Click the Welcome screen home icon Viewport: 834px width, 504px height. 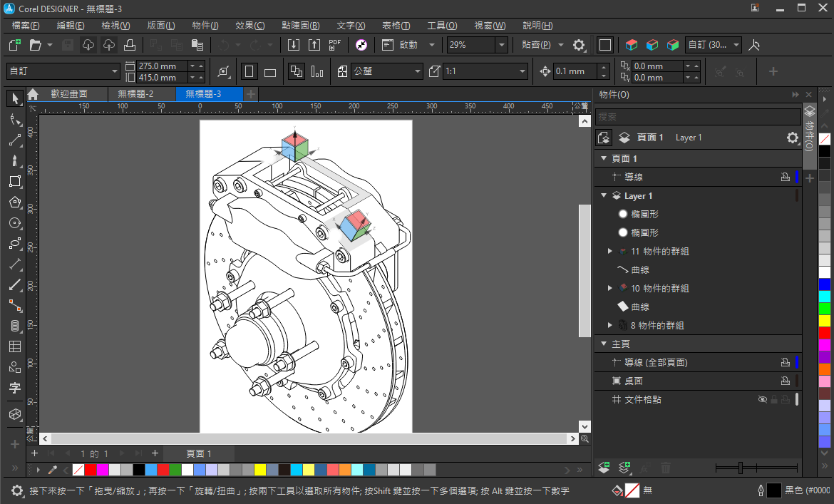point(33,94)
